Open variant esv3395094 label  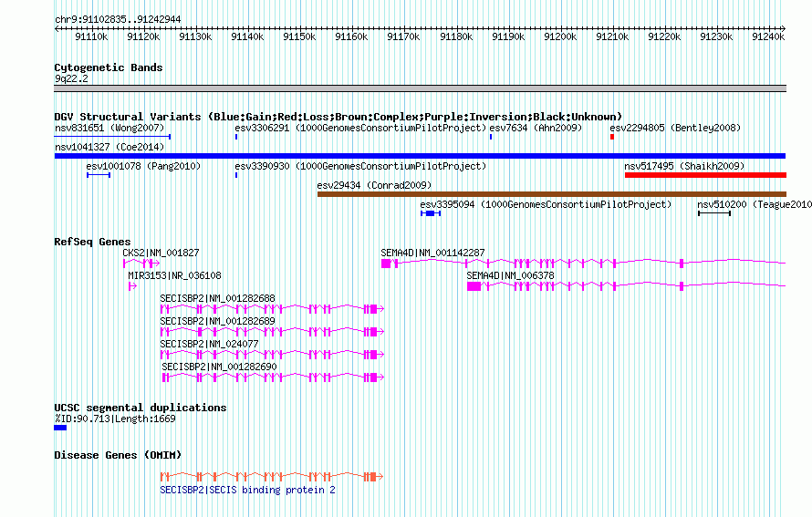[546, 204]
